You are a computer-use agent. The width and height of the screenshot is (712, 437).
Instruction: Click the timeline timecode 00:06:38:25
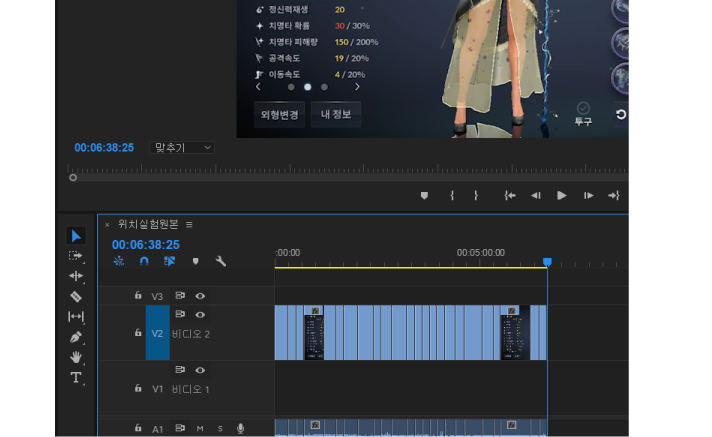click(x=146, y=245)
